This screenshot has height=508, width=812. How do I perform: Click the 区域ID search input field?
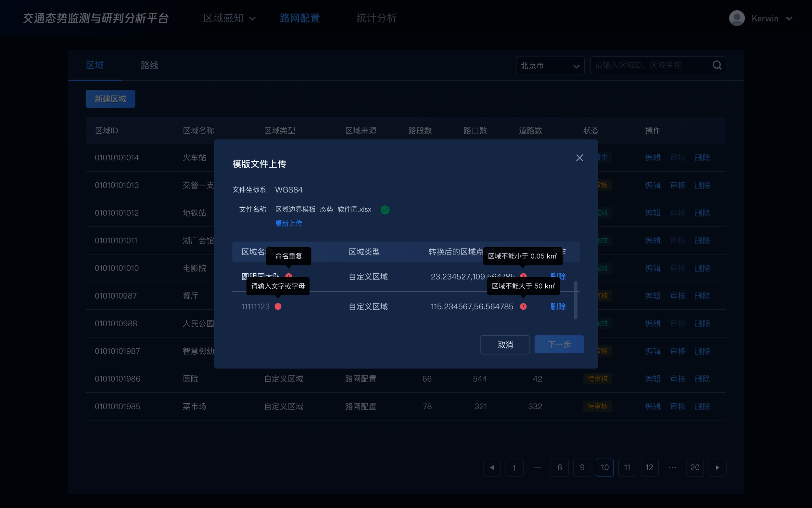click(648, 65)
